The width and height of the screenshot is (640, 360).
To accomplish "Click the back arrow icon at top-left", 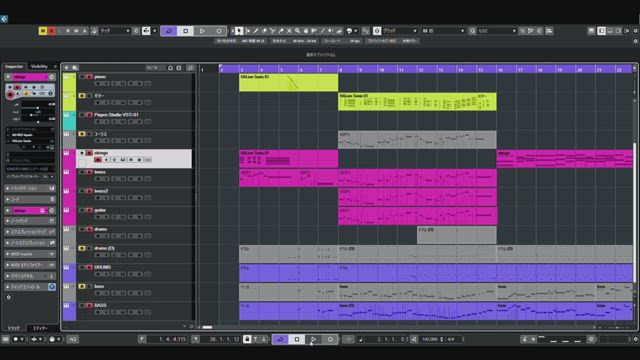I will pyautogui.click(x=4, y=19).
